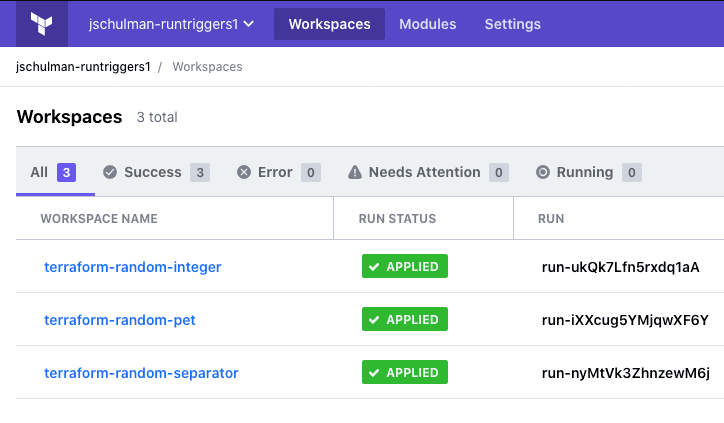Click the Success checkmark circle icon

pyautogui.click(x=110, y=172)
